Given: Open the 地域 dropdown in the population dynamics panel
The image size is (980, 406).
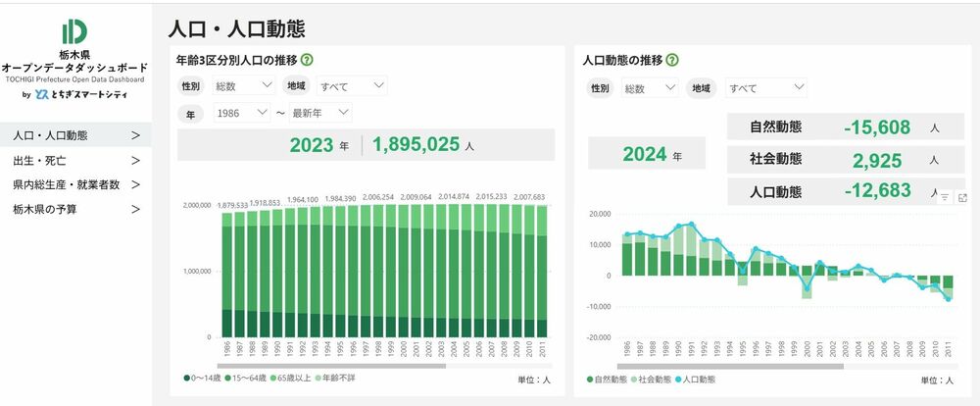Looking at the screenshot, I should pos(764,88).
